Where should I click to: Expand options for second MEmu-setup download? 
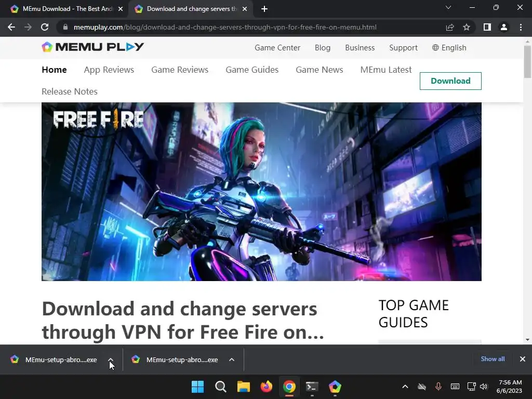(232, 360)
